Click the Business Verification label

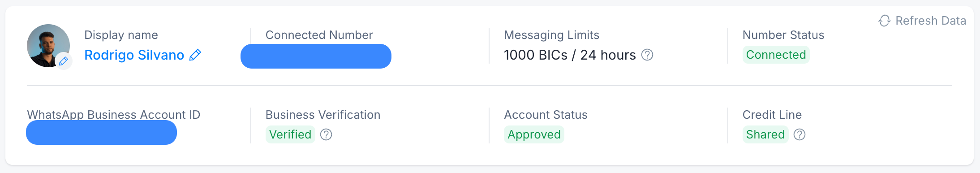(323, 115)
